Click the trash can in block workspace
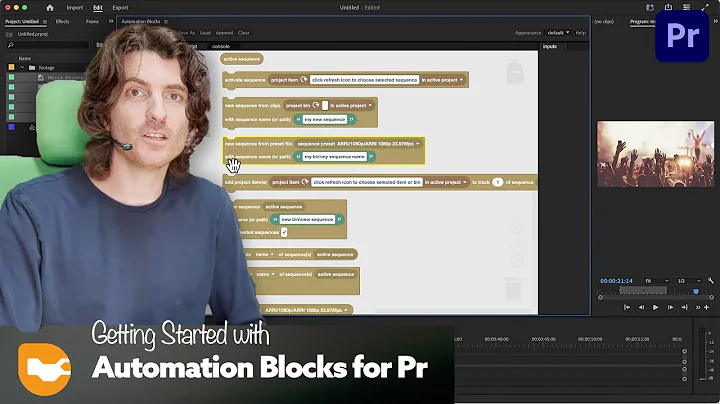This screenshot has width=720, height=404. pyautogui.click(x=513, y=290)
